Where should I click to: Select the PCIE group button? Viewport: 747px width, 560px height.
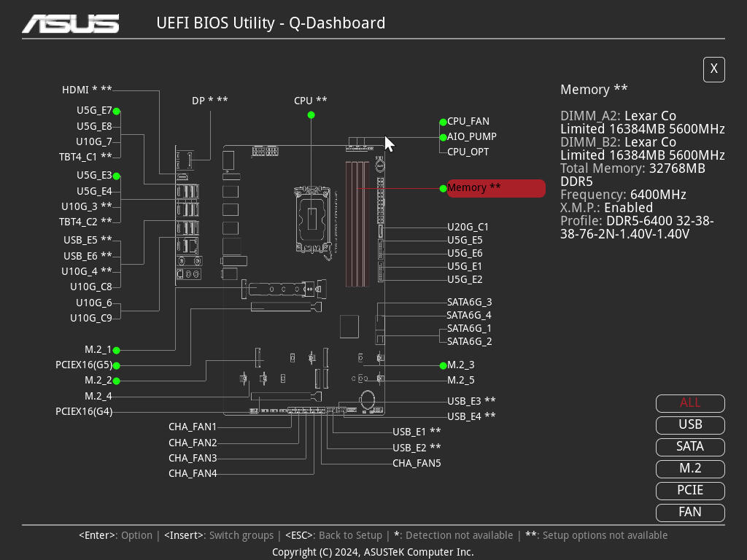[690, 491]
